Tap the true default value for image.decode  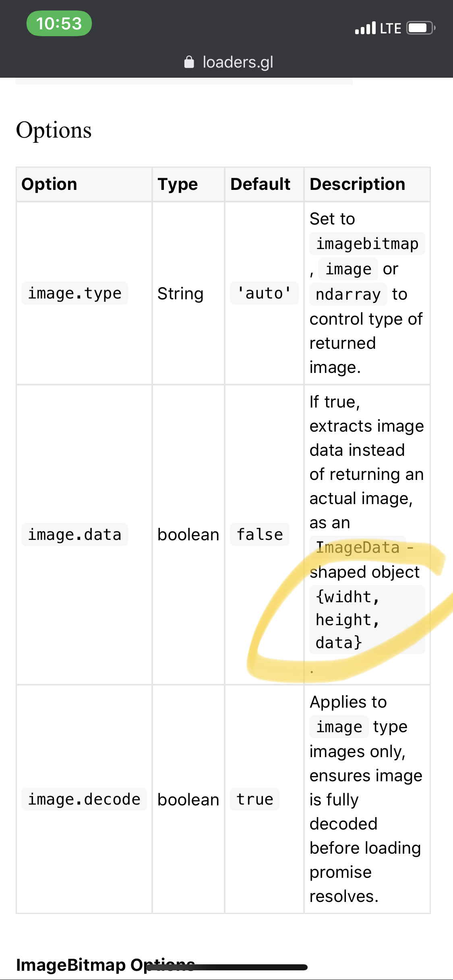click(254, 799)
